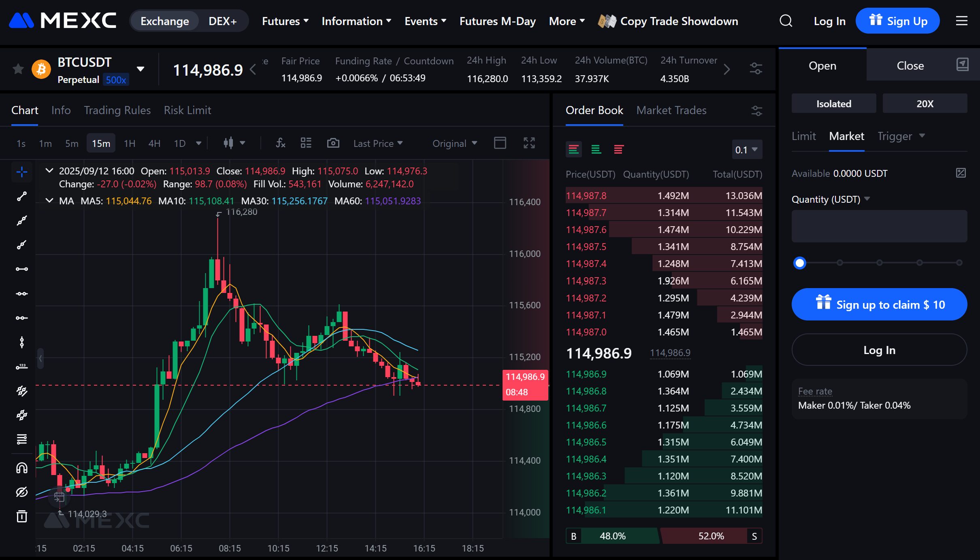
Task: Open the Last Price dropdown
Action: [x=377, y=143]
